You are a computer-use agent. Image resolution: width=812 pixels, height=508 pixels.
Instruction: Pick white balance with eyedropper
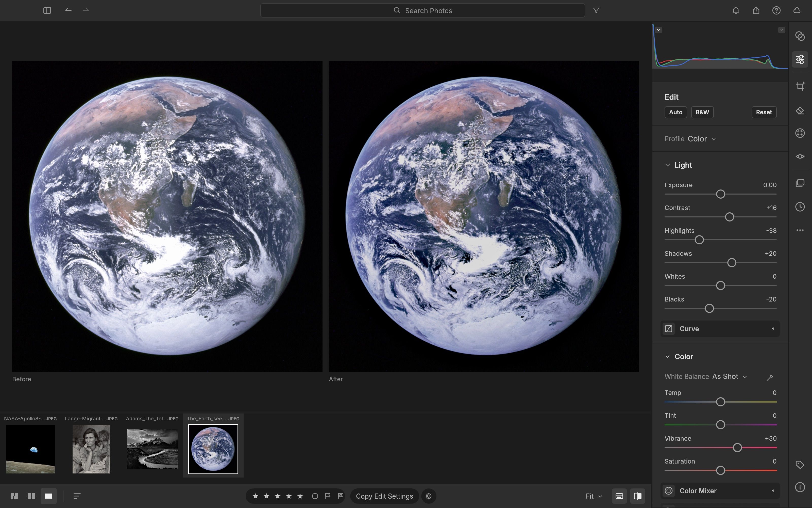point(770,377)
